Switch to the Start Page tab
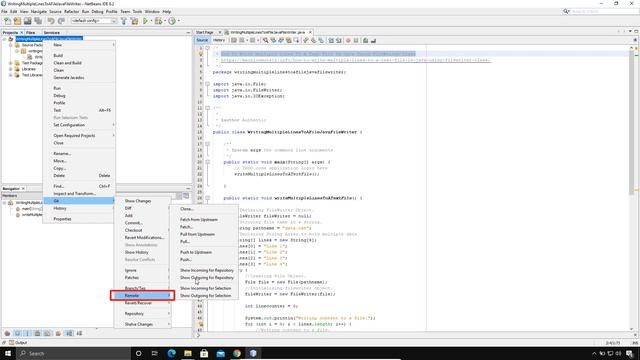Viewport: 640px width, 360px height. pos(205,32)
